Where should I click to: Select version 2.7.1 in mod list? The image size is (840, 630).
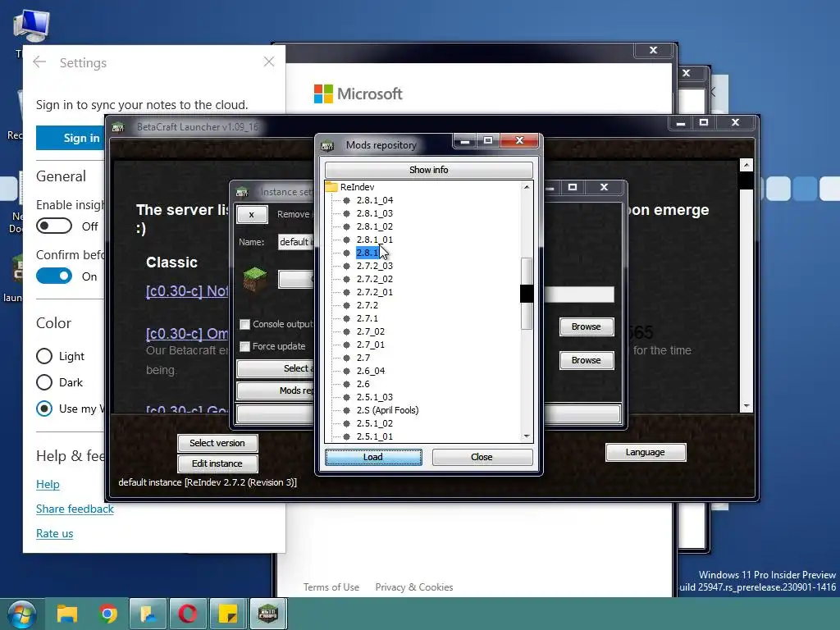(x=367, y=318)
